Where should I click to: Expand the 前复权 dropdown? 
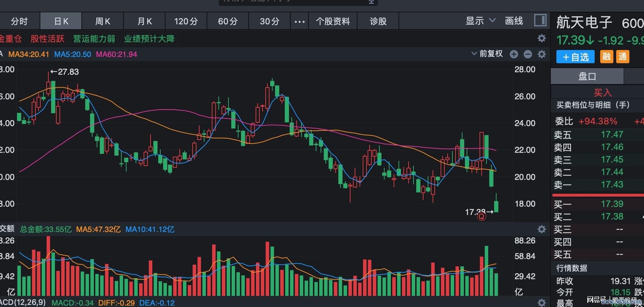click(487, 53)
